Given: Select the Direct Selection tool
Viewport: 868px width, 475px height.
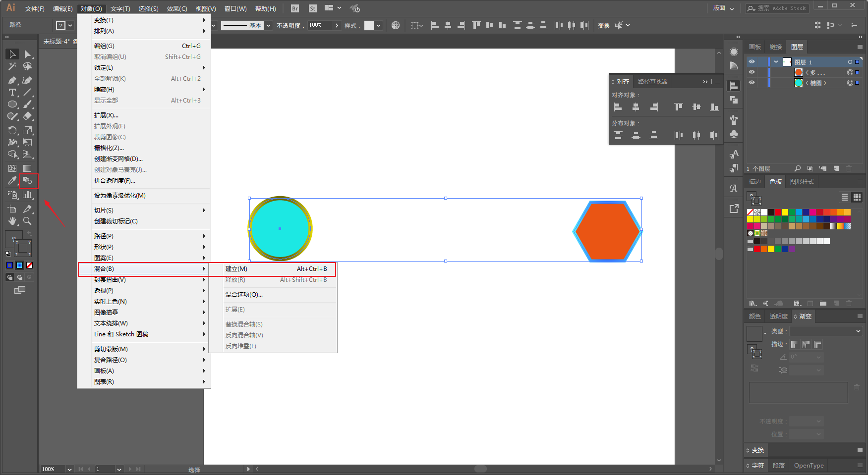Looking at the screenshot, I should pos(28,54).
